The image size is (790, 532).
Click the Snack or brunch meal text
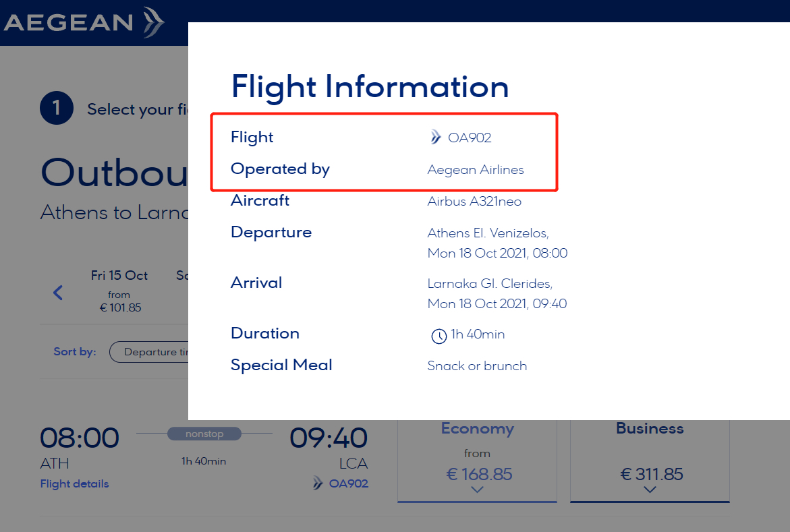tap(477, 365)
